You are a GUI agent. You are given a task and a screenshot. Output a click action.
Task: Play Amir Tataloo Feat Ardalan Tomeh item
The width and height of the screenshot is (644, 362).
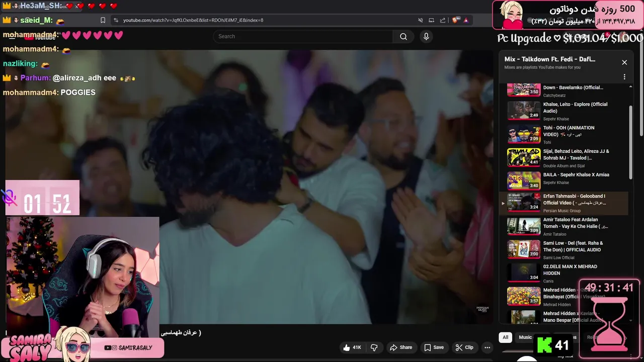(x=563, y=227)
